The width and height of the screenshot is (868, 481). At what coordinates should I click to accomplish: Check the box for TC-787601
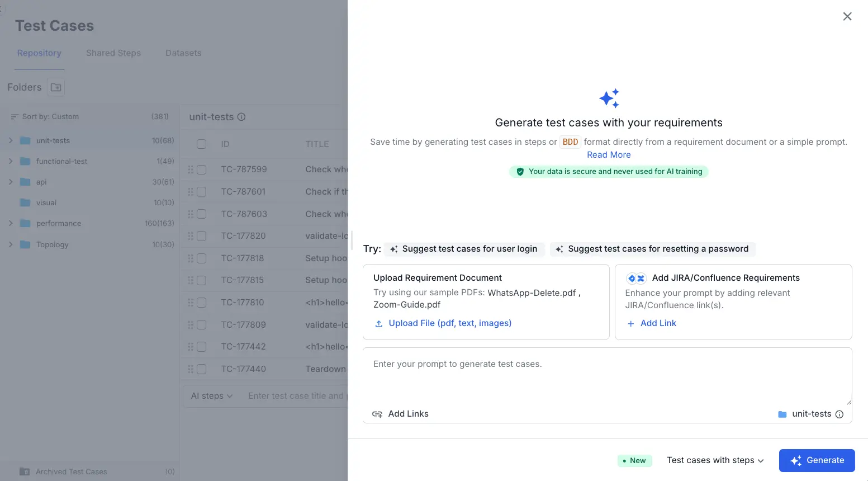tap(202, 192)
